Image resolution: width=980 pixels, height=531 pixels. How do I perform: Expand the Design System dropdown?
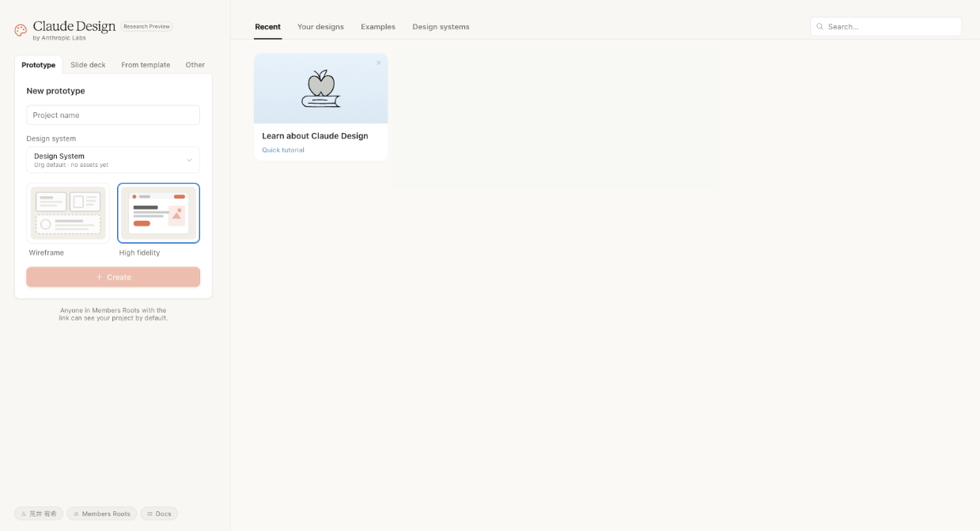coord(113,160)
